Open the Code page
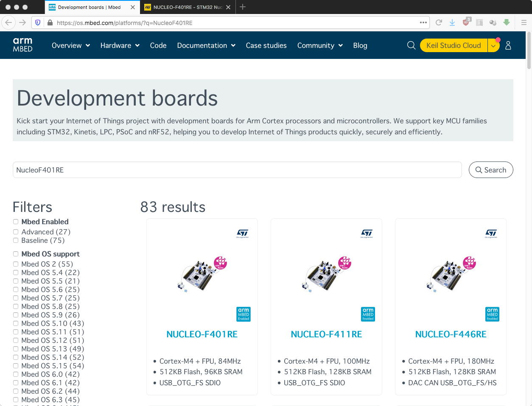The width and height of the screenshot is (532, 406). [x=158, y=45]
